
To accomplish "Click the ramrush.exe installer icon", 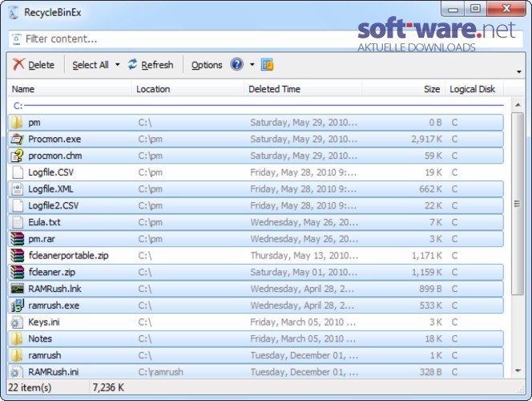I will coord(18,306).
